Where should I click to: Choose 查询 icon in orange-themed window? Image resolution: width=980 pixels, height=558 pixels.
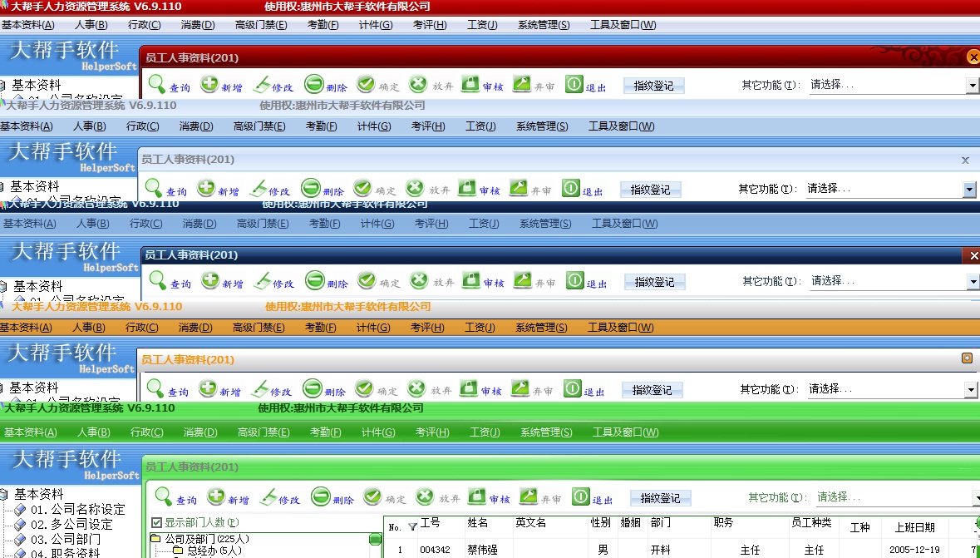point(155,388)
